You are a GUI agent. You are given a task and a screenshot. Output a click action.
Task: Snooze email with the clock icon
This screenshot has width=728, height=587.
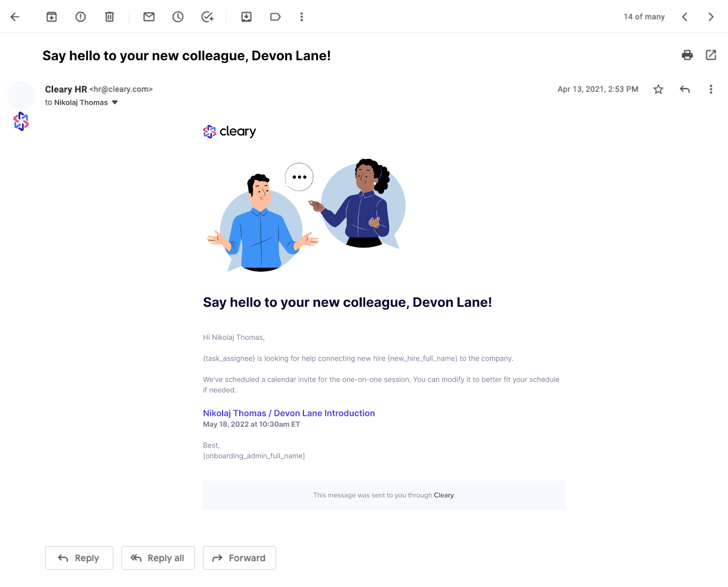point(178,17)
